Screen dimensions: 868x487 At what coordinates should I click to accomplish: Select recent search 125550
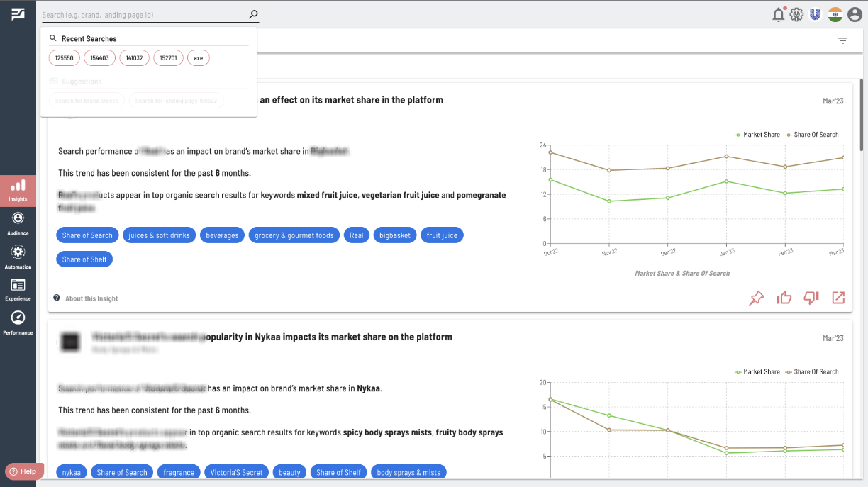65,58
